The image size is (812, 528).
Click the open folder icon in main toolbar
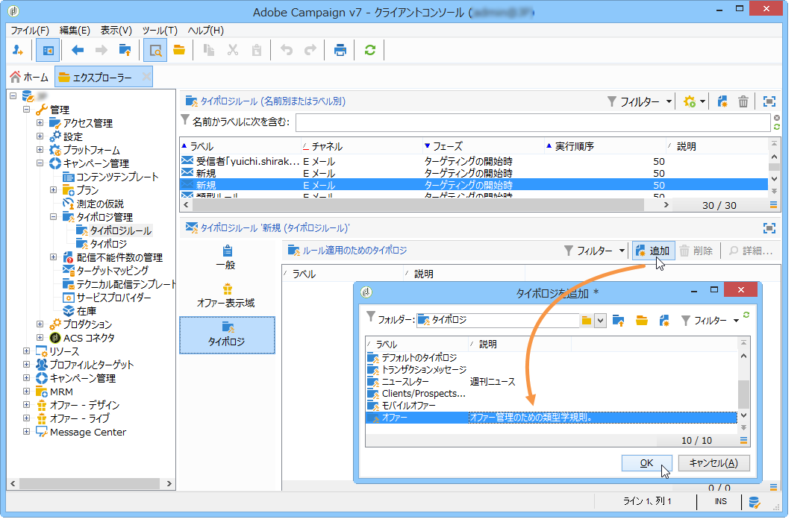tap(179, 50)
